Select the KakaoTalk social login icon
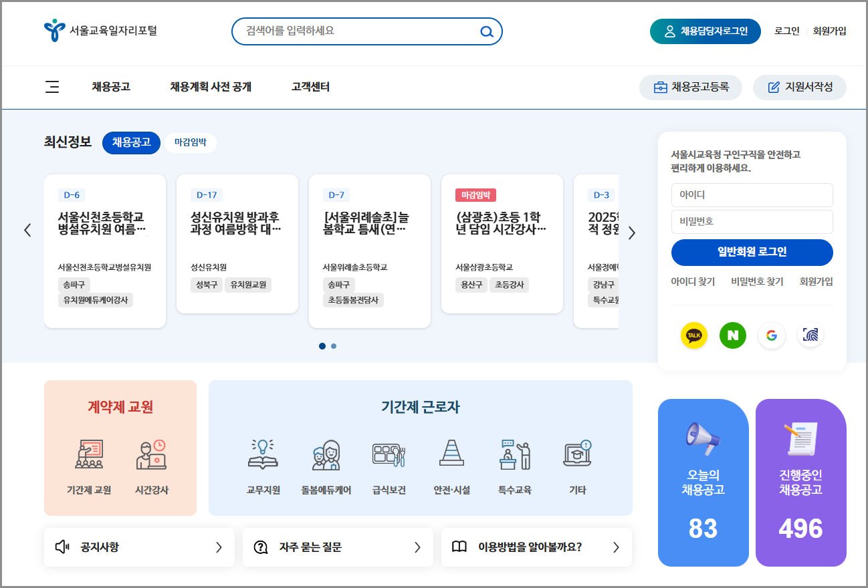Viewport: 868px width, 588px height. pyautogui.click(x=693, y=335)
